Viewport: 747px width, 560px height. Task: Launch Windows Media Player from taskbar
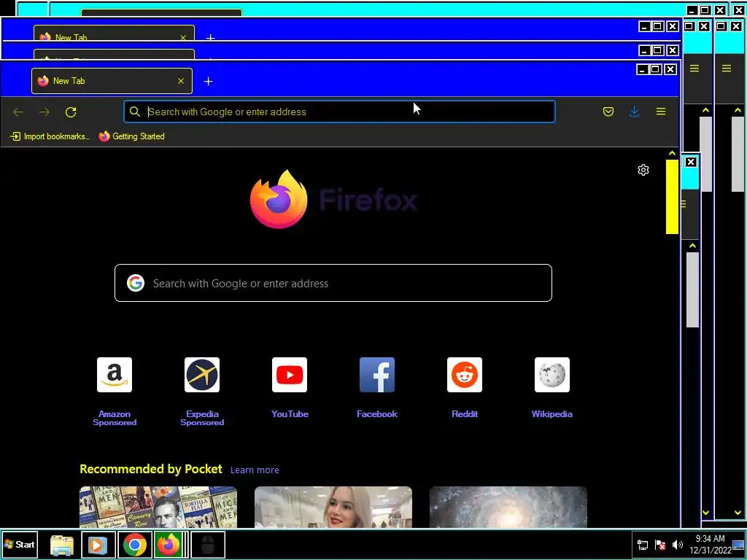pos(98,545)
